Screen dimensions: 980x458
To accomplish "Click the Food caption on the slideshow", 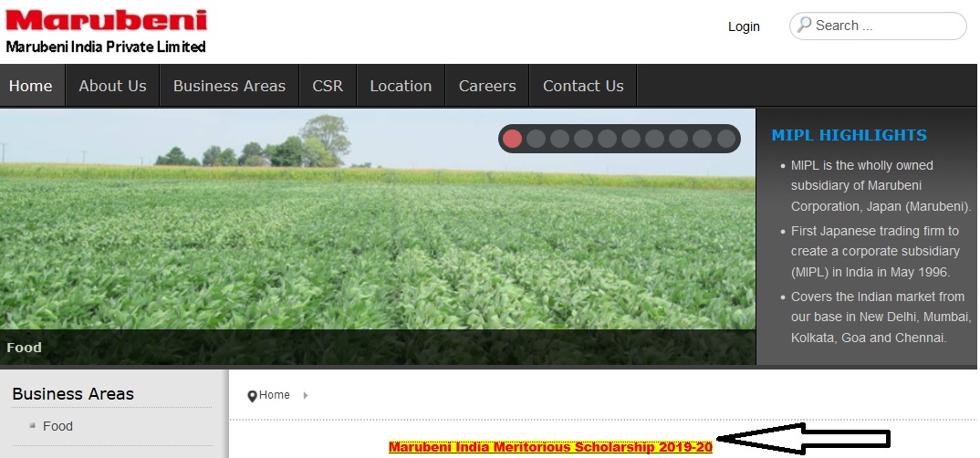I will [x=25, y=348].
